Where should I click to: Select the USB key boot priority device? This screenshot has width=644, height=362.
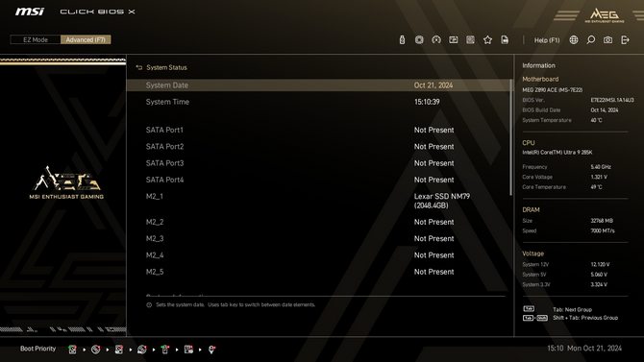165,350
